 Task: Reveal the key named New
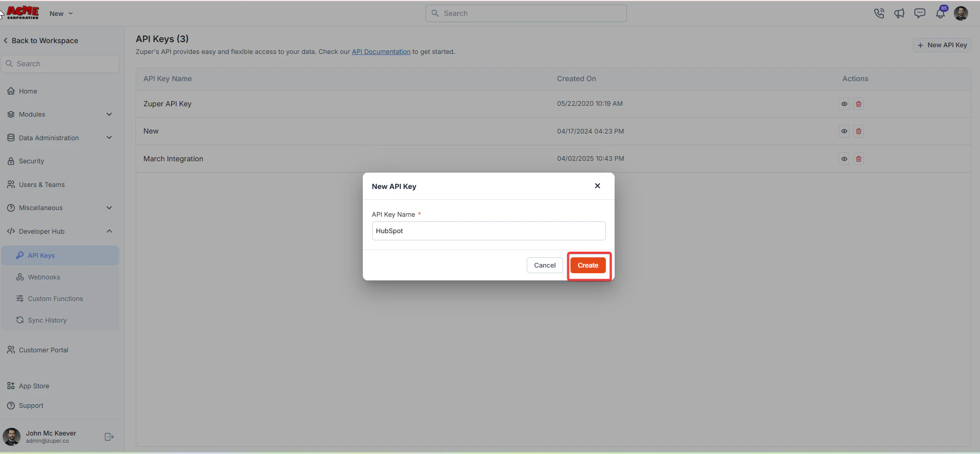click(x=844, y=131)
